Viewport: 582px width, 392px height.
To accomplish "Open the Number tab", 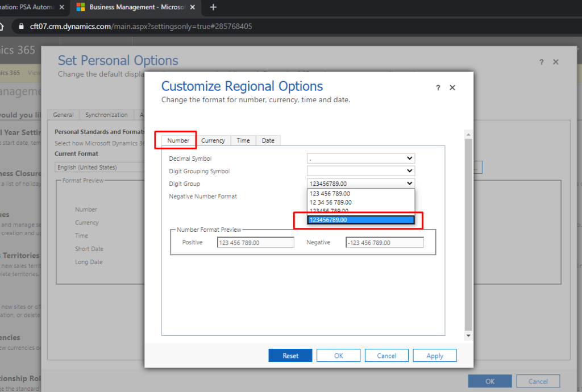I will click(178, 140).
